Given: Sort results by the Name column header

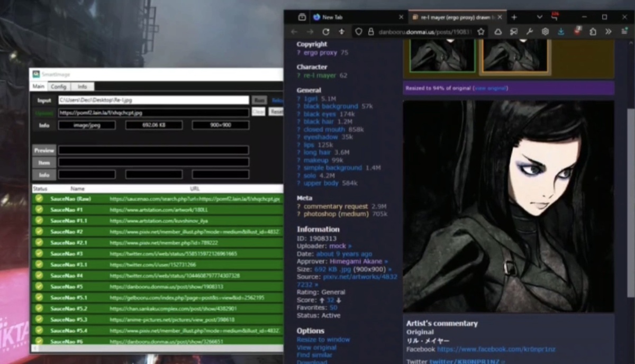Looking at the screenshot, I should [78, 188].
